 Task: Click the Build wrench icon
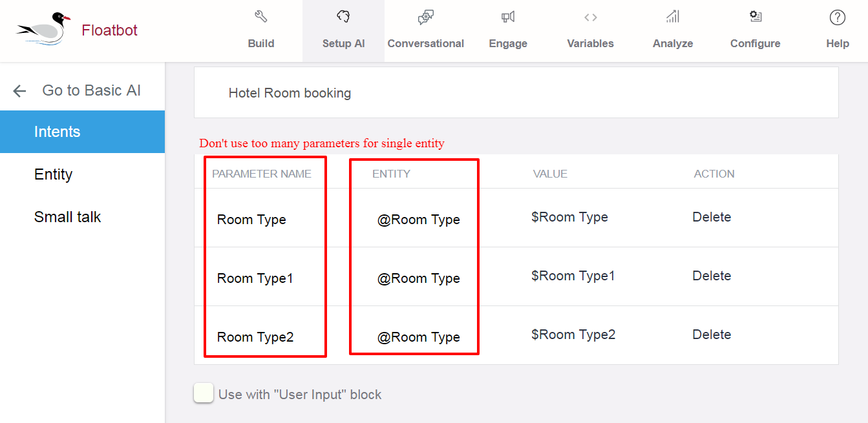coord(261,17)
